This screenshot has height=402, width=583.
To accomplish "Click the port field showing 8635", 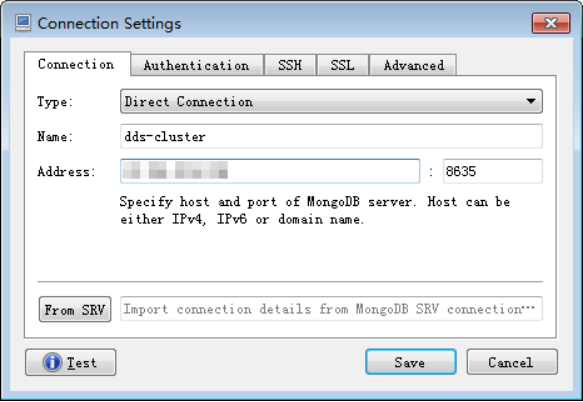I will (493, 171).
